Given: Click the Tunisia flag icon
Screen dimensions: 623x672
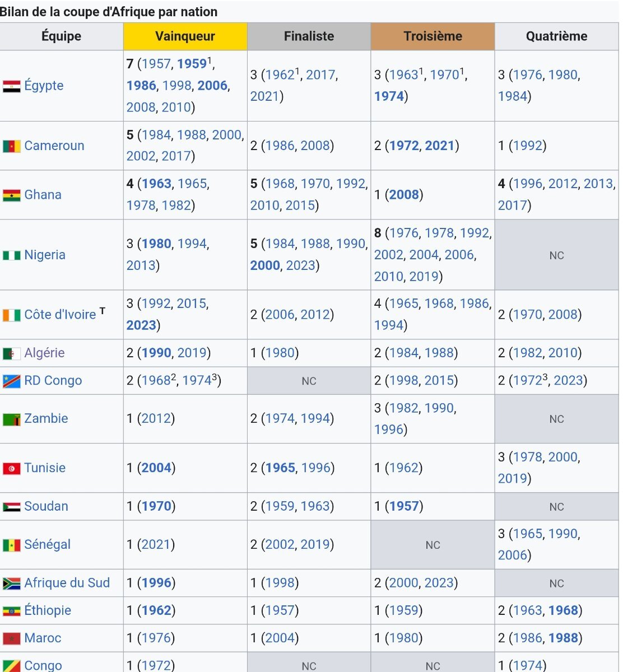Looking at the screenshot, I should pyautogui.click(x=12, y=468).
